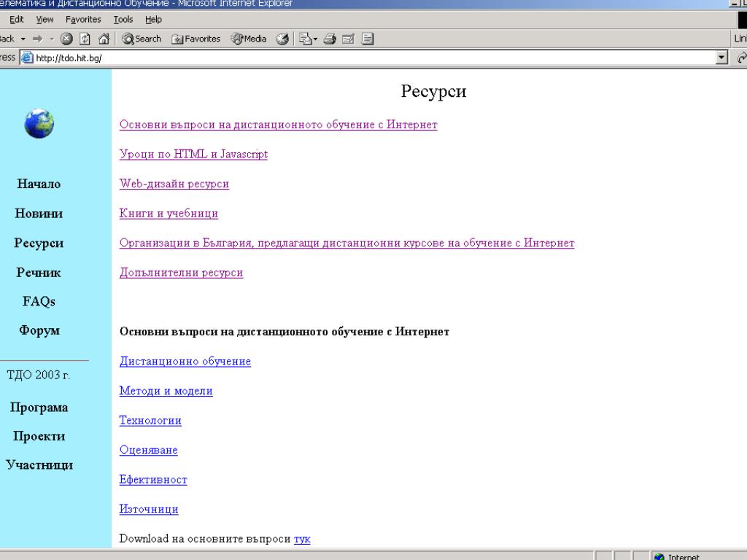Open the Технологии link
The image size is (747, 560).
[150, 420]
